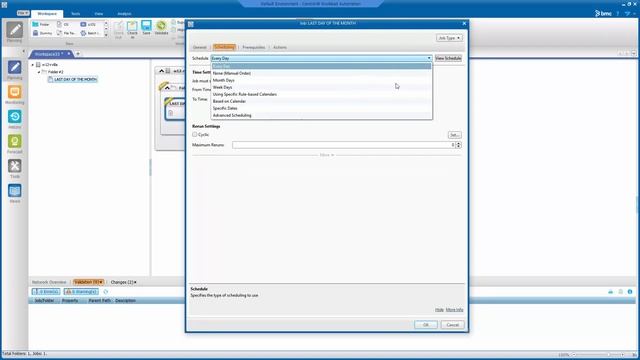Choose None (Manual Order) schedule option

[x=322, y=73]
